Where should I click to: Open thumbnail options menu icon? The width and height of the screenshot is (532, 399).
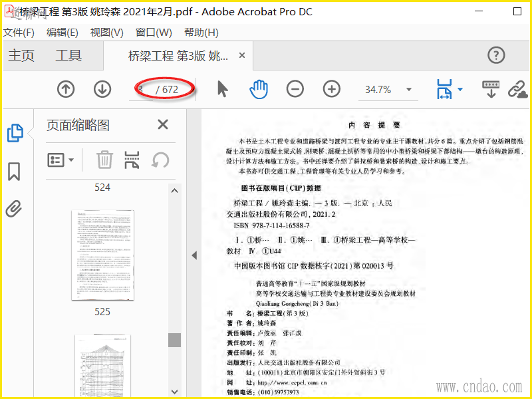pos(61,160)
